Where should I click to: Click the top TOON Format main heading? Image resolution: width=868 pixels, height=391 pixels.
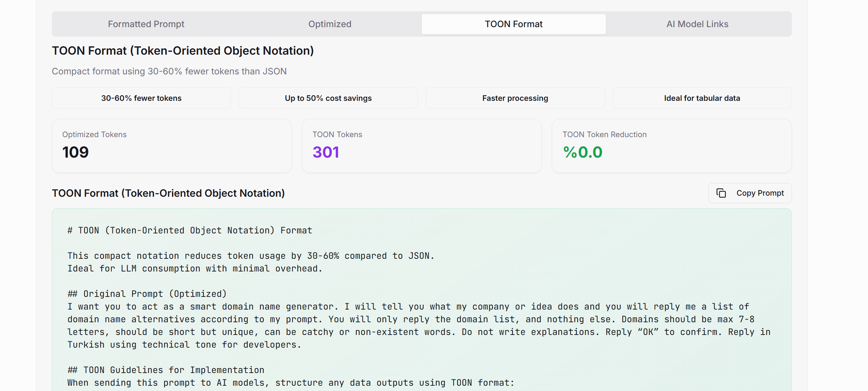coord(183,51)
